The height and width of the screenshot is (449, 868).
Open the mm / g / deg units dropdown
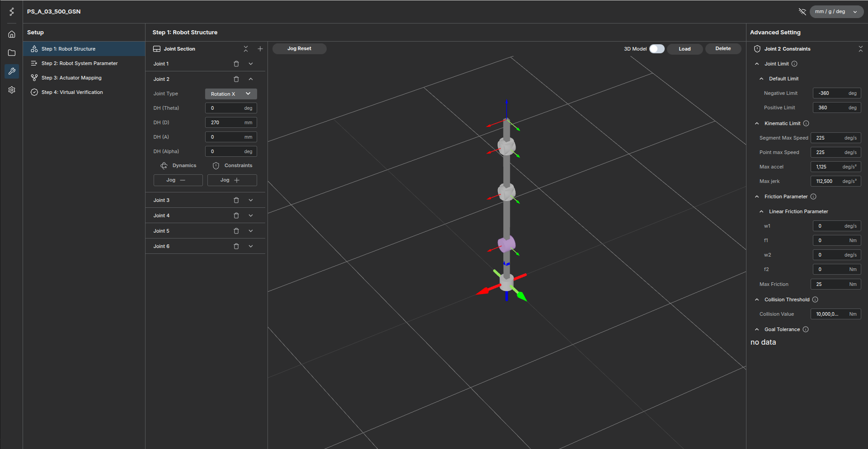click(x=836, y=12)
